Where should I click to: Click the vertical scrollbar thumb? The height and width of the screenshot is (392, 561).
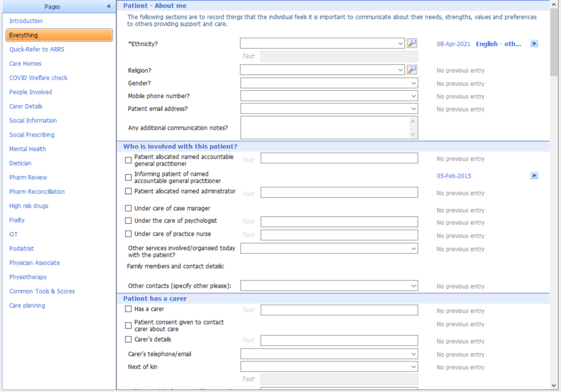(554, 42)
